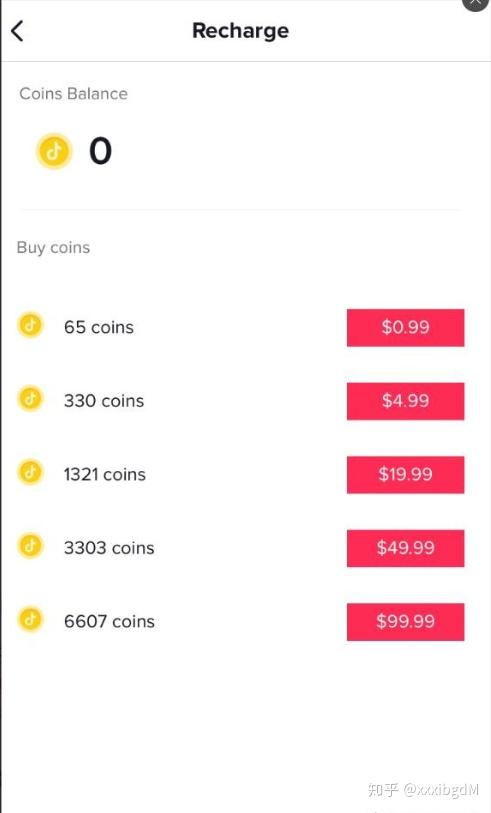
Task: Tap the $19.99 price button
Action: (x=405, y=475)
